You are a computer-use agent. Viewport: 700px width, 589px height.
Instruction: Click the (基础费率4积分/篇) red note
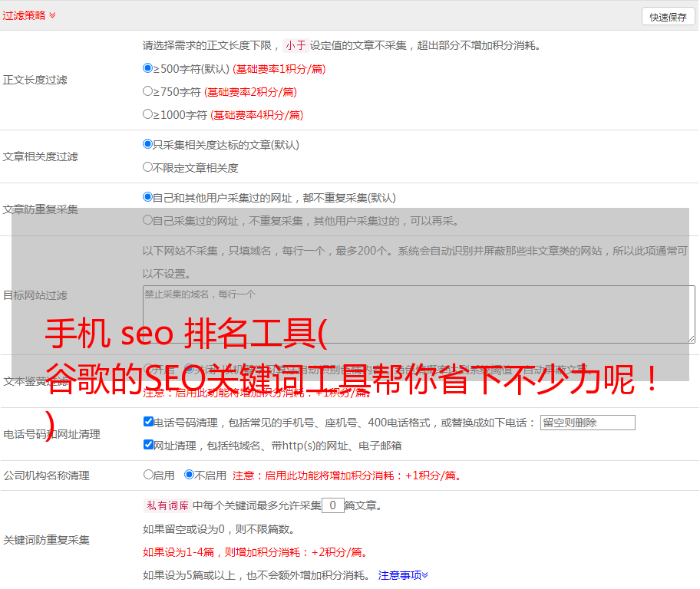point(256,115)
